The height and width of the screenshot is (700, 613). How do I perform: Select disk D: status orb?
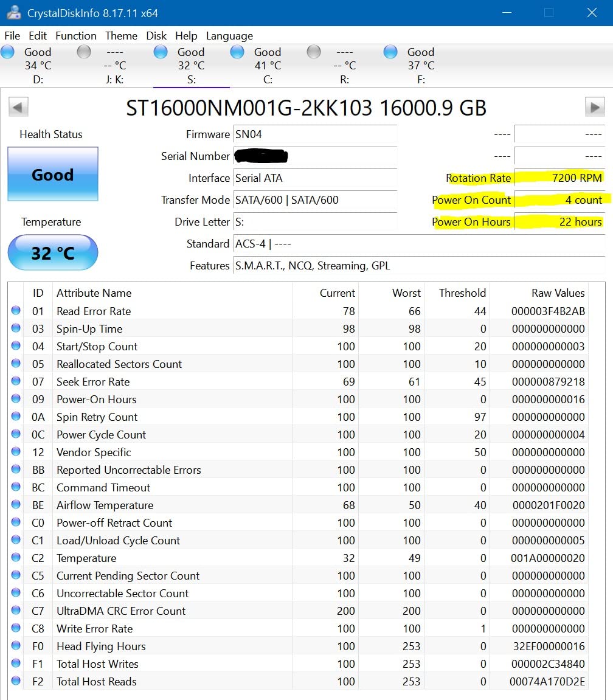[7, 52]
